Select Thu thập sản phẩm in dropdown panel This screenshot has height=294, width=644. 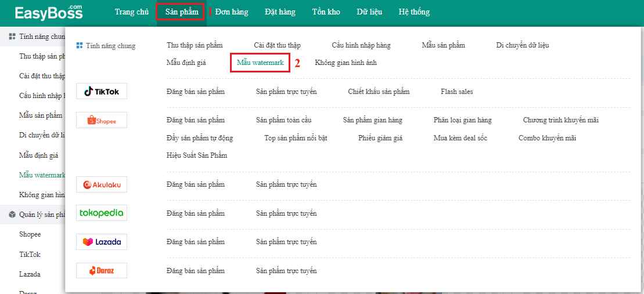(195, 45)
